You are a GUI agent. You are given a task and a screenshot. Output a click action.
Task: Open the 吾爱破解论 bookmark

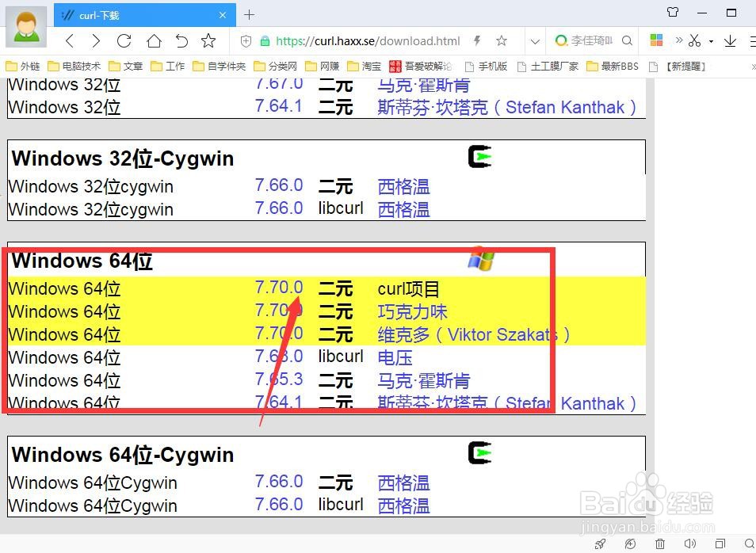point(421,66)
